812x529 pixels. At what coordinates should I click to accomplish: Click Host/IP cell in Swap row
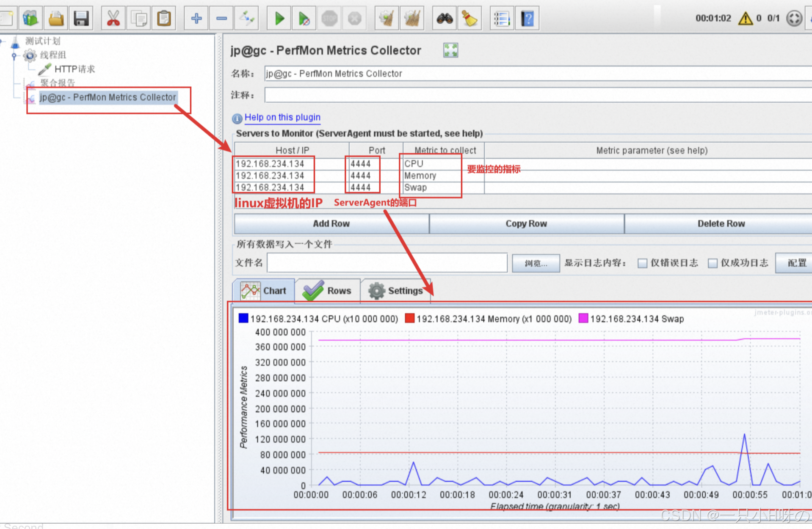coord(291,187)
